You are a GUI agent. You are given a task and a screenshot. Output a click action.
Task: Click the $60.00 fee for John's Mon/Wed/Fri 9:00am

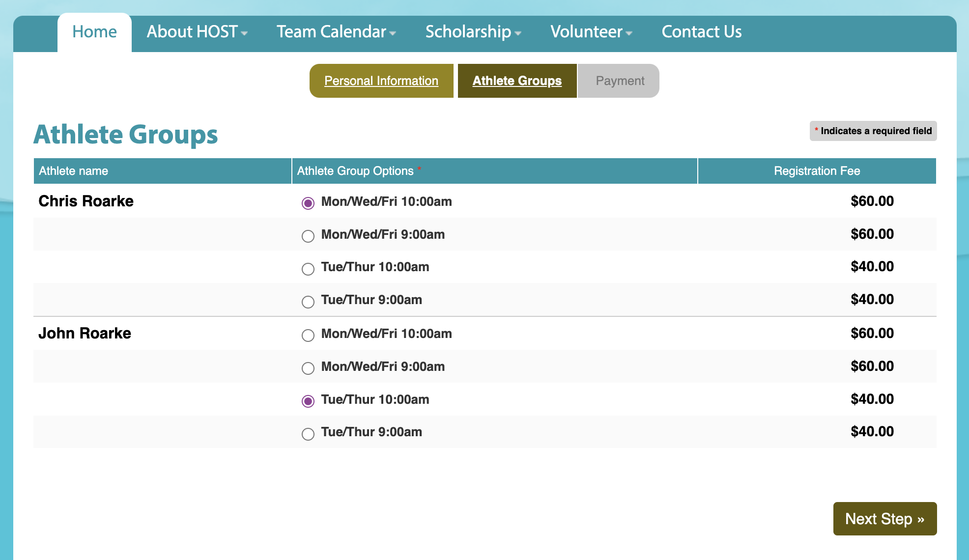point(872,366)
